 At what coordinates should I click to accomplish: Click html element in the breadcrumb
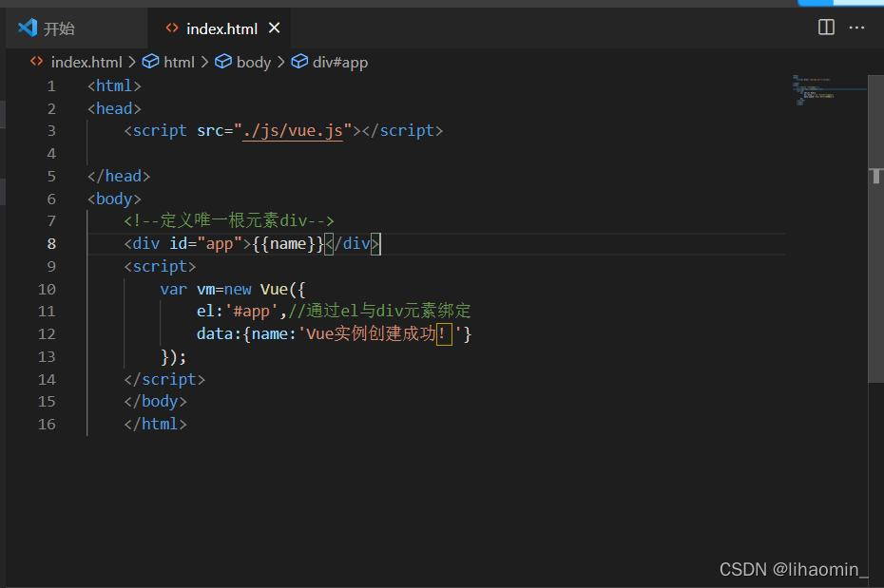[179, 62]
